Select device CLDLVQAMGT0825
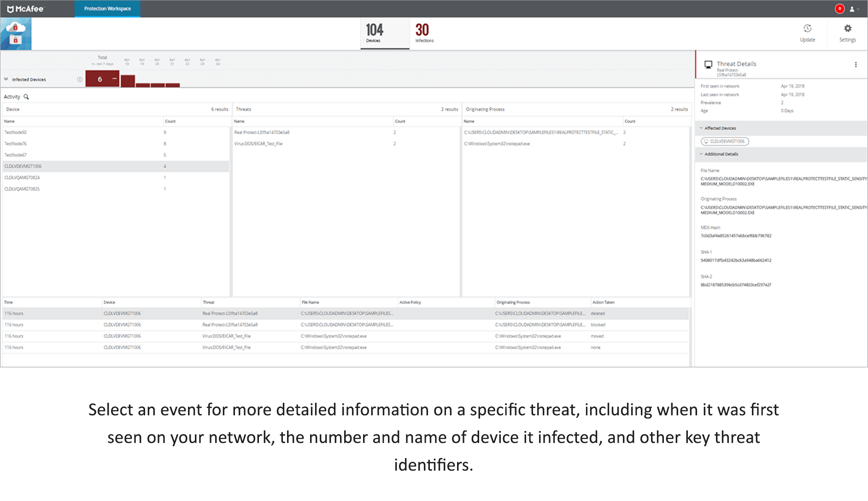This screenshot has width=868, height=501. [115, 189]
